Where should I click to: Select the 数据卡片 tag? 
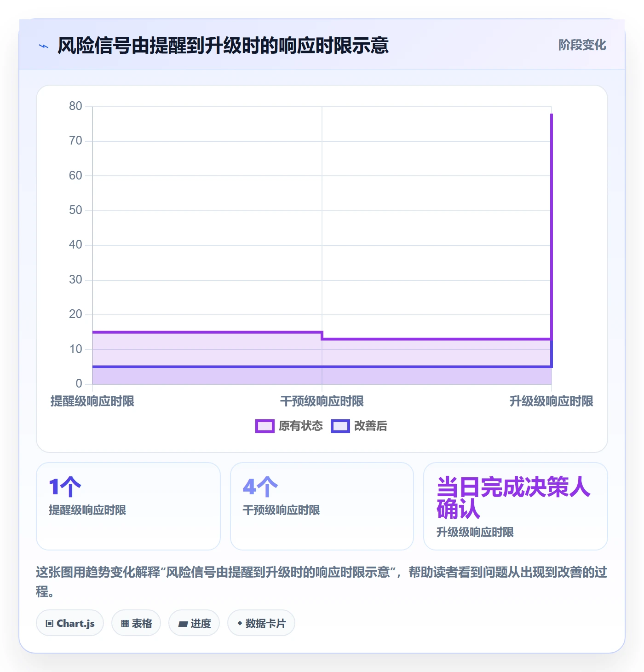point(261,623)
